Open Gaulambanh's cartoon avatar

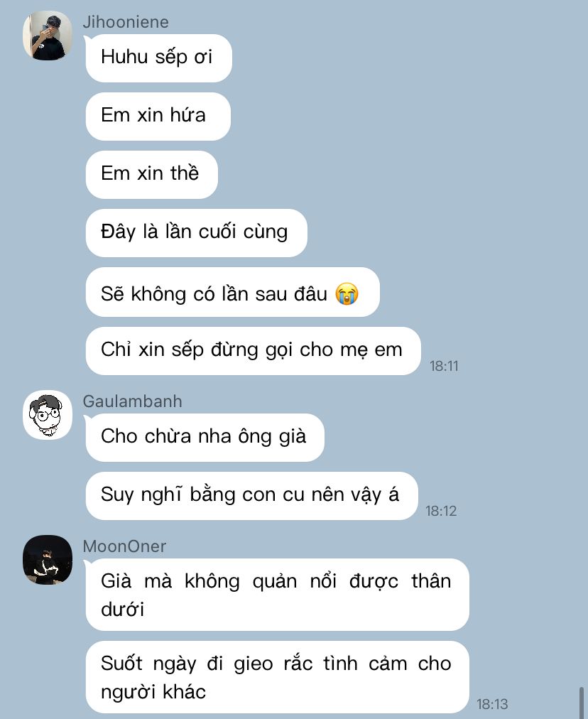click(47, 415)
